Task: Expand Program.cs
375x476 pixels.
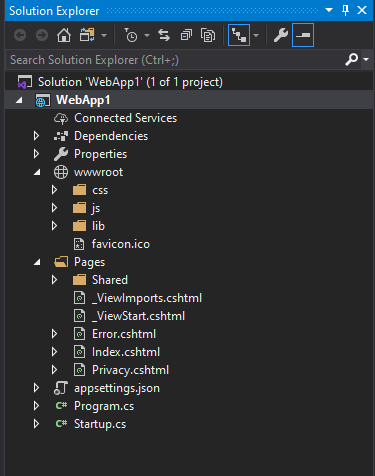Action: pos(36,406)
